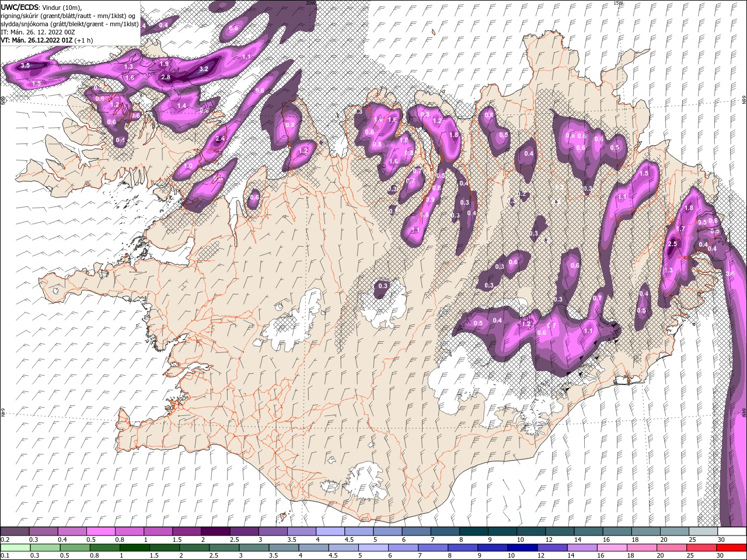Click the light lavender swatch labeled 4 in the upper legend

point(329,531)
